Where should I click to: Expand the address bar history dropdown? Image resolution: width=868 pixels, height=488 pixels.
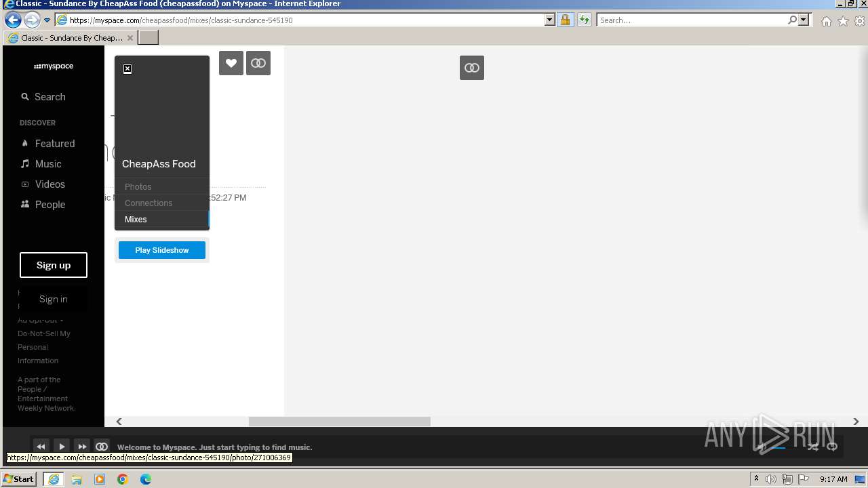tap(550, 20)
